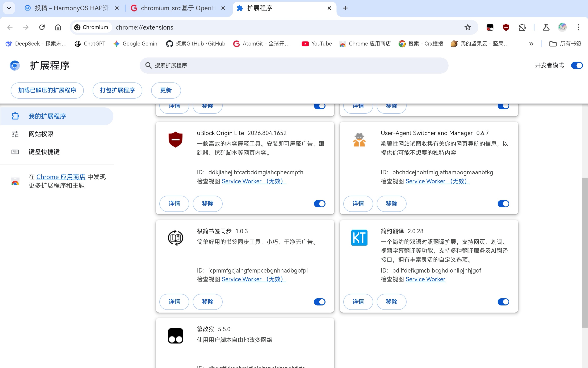Viewport: 588px width, 368px height.
Task: Inspect User-Agent Switcher Service Worker link
Action: tap(438, 181)
